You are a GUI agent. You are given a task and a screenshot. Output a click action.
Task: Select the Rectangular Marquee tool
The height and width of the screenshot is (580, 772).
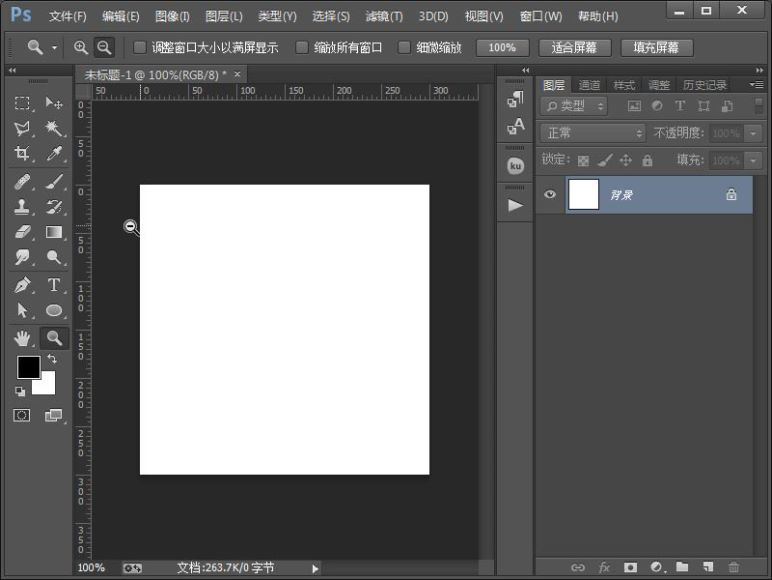tap(22, 103)
